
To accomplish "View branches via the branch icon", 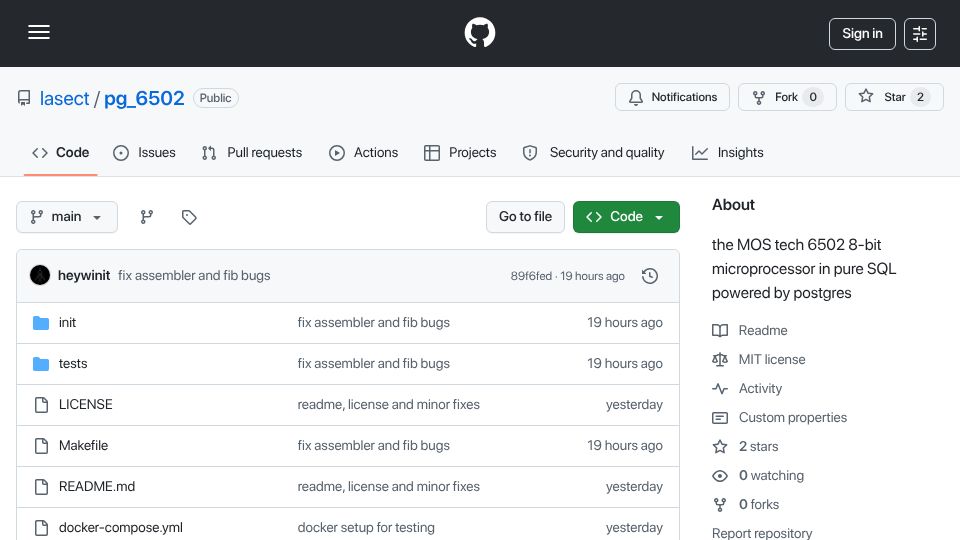I will 146,217.
